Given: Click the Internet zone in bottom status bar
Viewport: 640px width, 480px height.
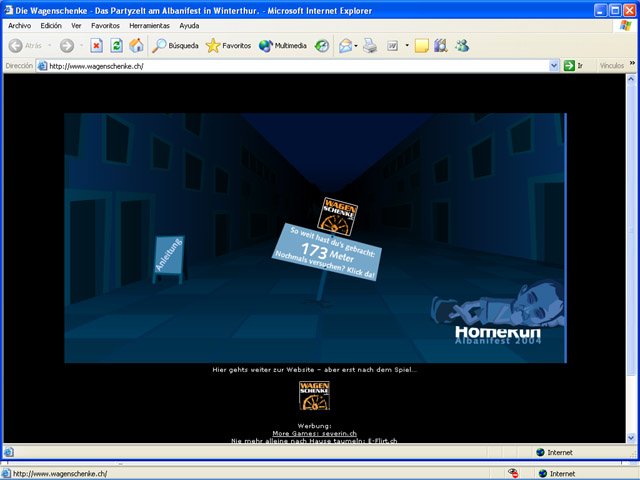Looking at the screenshot, I should (557, 473).
